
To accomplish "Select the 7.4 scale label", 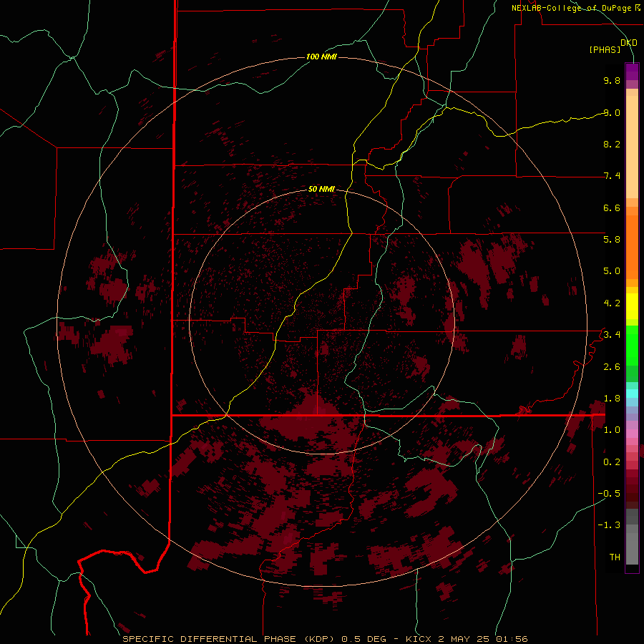I will [612, 176].
